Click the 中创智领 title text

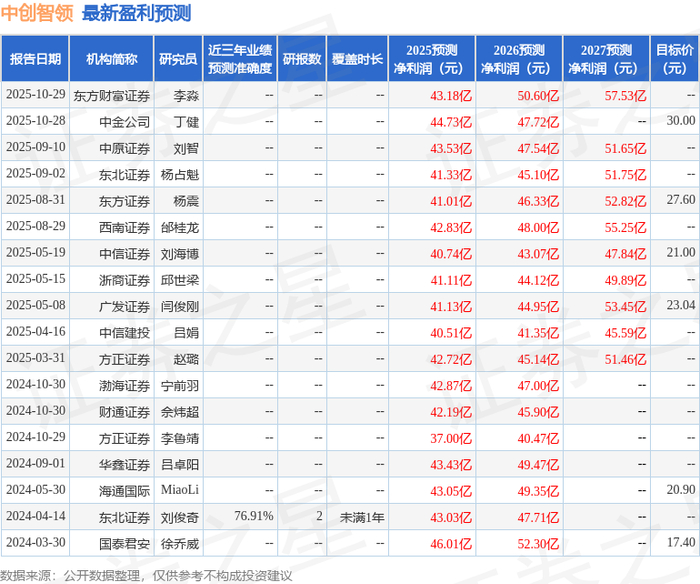click(x=37, y=13)
